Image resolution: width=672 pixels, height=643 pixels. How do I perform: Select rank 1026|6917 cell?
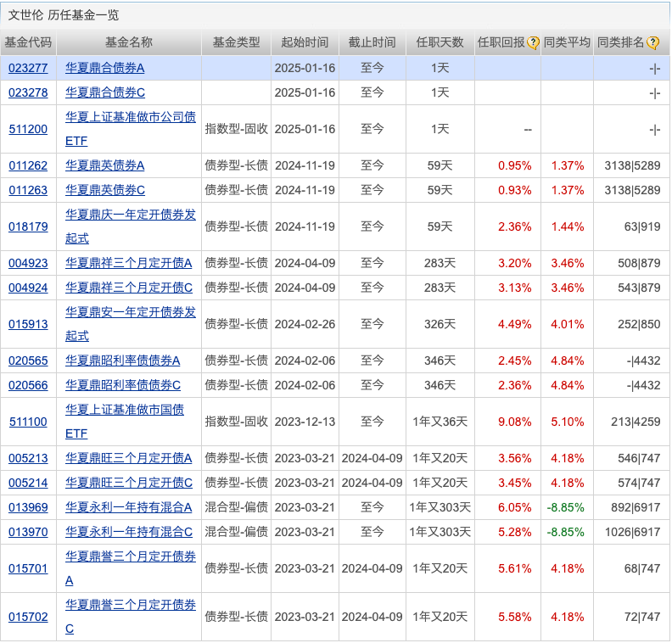[x=633, y=532]
